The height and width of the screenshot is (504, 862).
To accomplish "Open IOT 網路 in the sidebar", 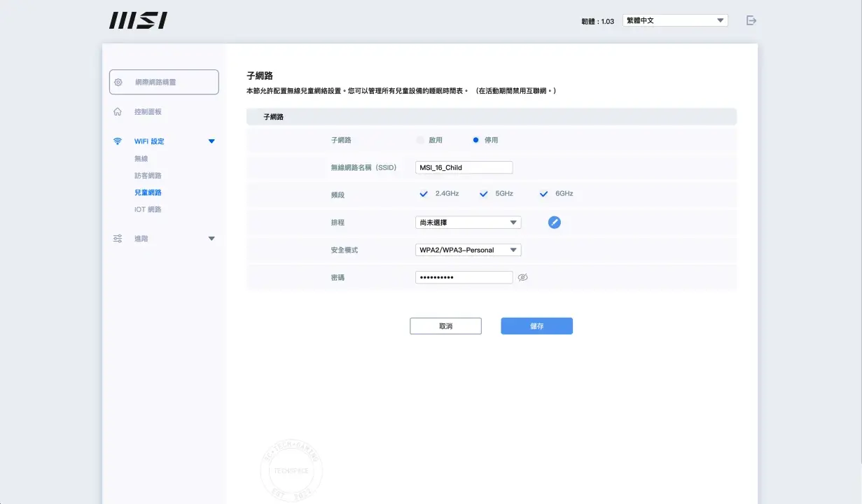I will coord(148,209).
